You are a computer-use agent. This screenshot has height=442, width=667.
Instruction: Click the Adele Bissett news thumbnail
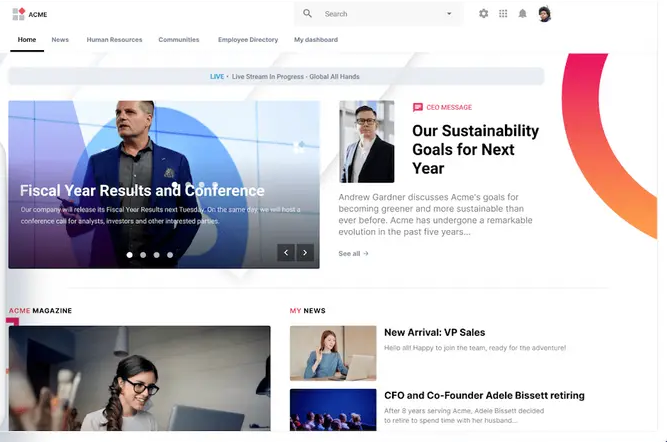pyautogui.click(x=333, y=410)
